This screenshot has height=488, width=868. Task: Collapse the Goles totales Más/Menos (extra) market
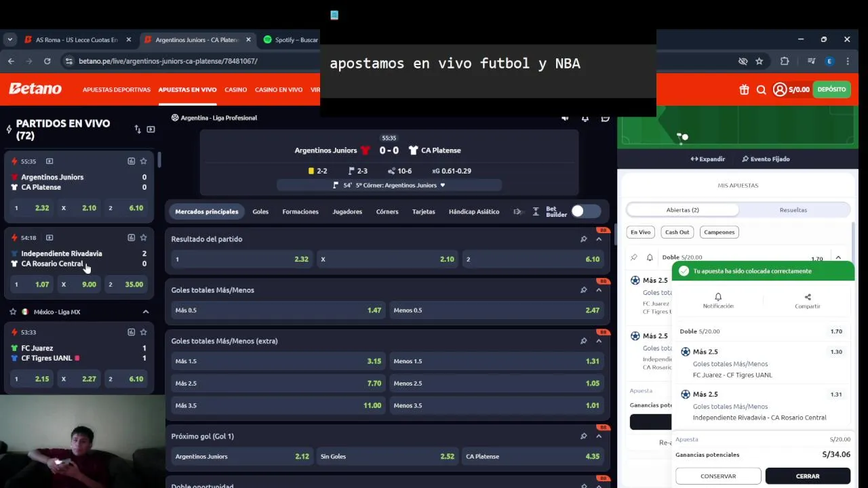599,341
